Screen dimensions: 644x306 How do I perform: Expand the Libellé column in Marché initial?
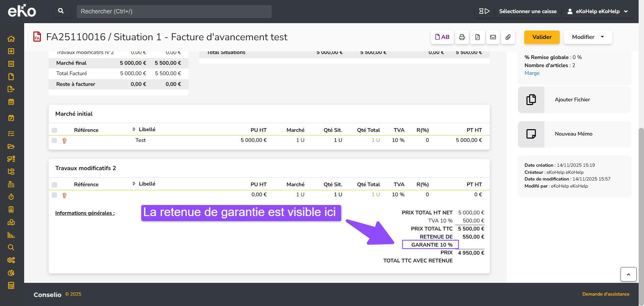click(134, 130)
